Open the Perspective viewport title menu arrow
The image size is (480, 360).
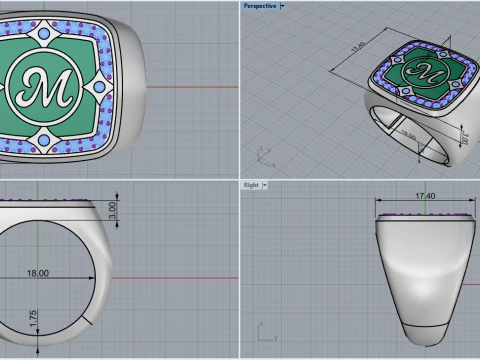point(282,6)
